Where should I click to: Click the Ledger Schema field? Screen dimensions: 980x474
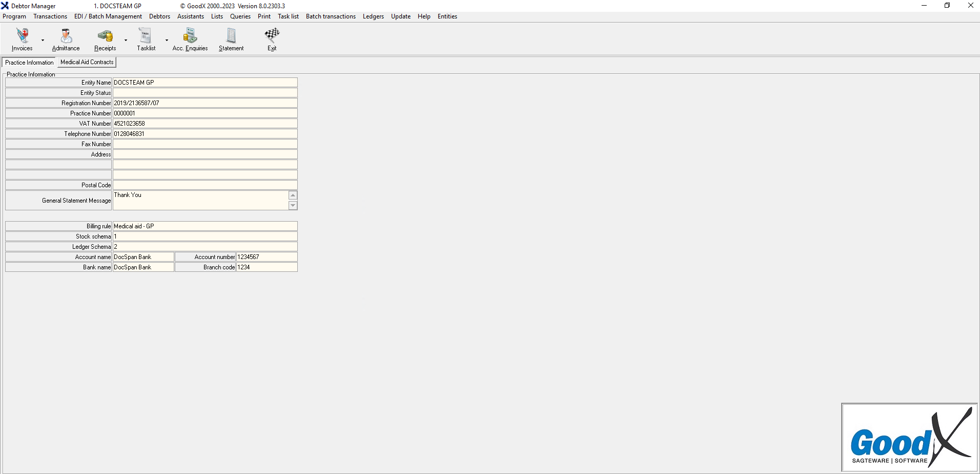[205, 247]
